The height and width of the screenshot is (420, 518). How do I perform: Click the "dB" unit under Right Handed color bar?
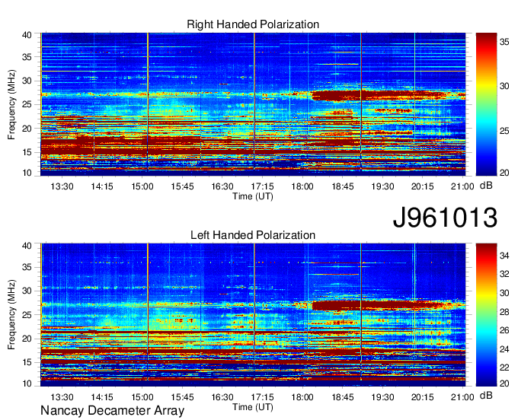(486, 186)
